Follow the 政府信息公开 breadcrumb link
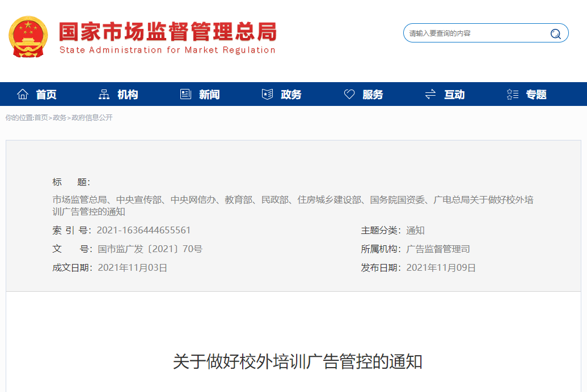Viewport: 587px width, 392px height. pos(92,118)
